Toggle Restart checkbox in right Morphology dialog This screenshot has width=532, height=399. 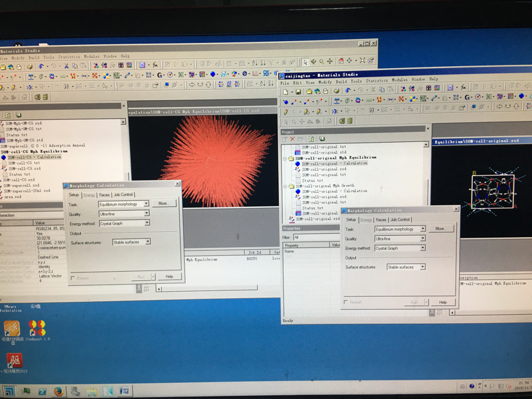point(346,302)
